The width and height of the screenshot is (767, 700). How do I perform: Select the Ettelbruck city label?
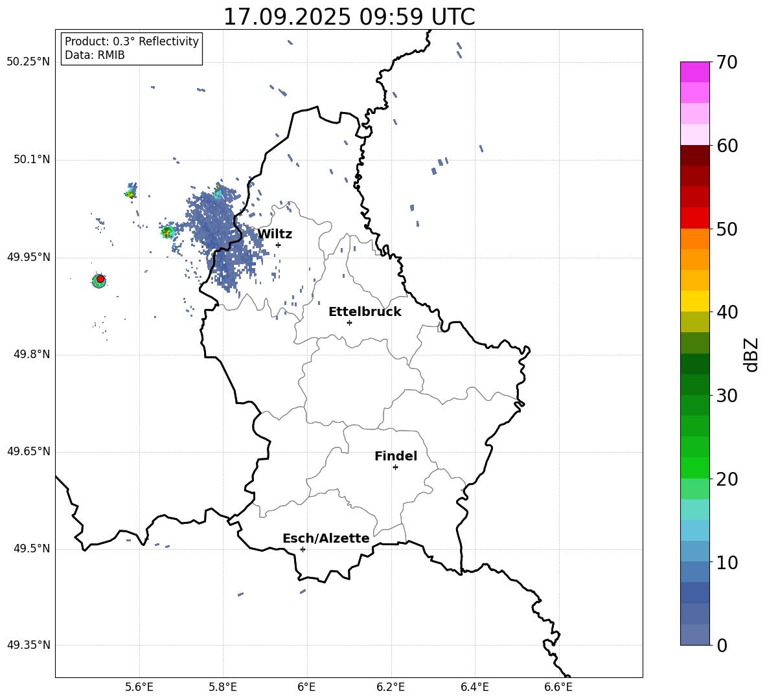[365, 311]
